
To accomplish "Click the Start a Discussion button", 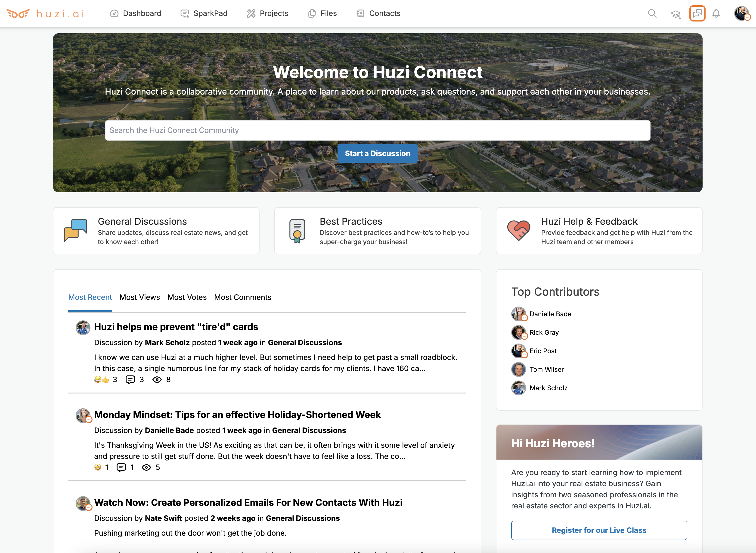I will pyautogui.click(x=378, y=153).
